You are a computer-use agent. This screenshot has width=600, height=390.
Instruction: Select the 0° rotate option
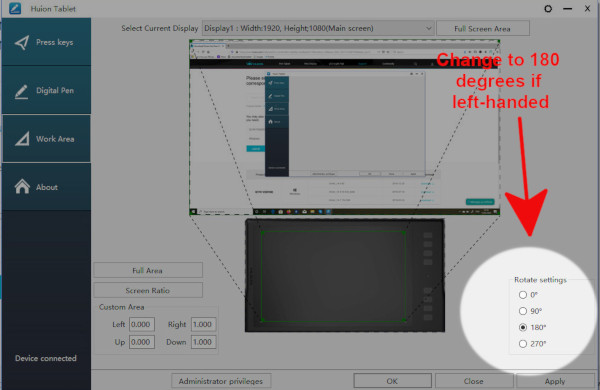523,295
